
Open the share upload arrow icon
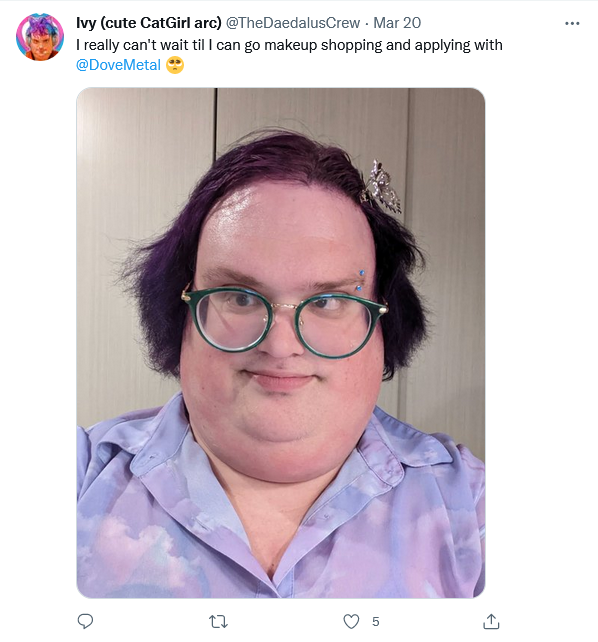tap(491, 621)
